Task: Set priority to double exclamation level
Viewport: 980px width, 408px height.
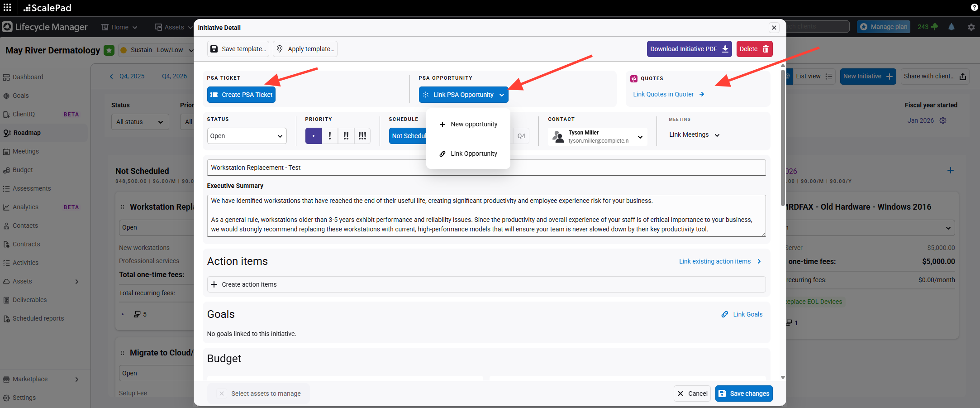Action: [346, 136]
